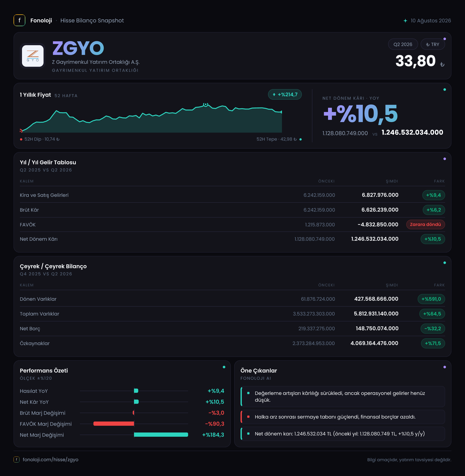Click the green 52H Tepe legend dot
465x476 pixels.
coord(300,139)
